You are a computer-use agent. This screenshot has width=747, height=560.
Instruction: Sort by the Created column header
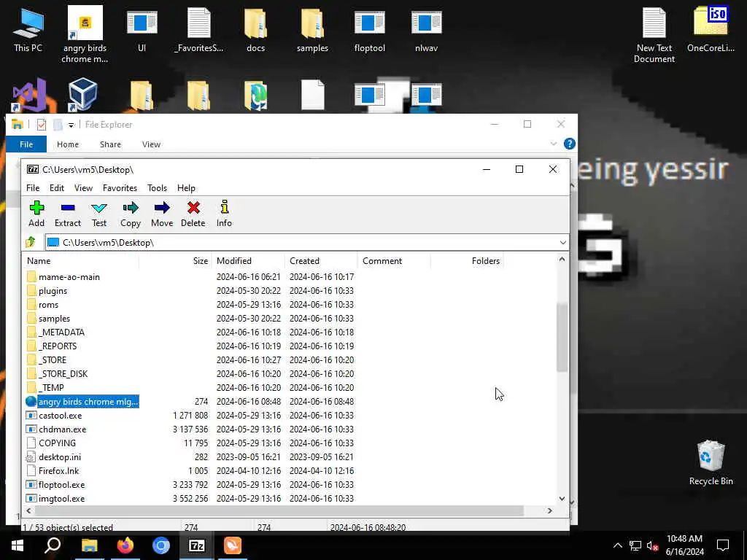click(321, 261)
